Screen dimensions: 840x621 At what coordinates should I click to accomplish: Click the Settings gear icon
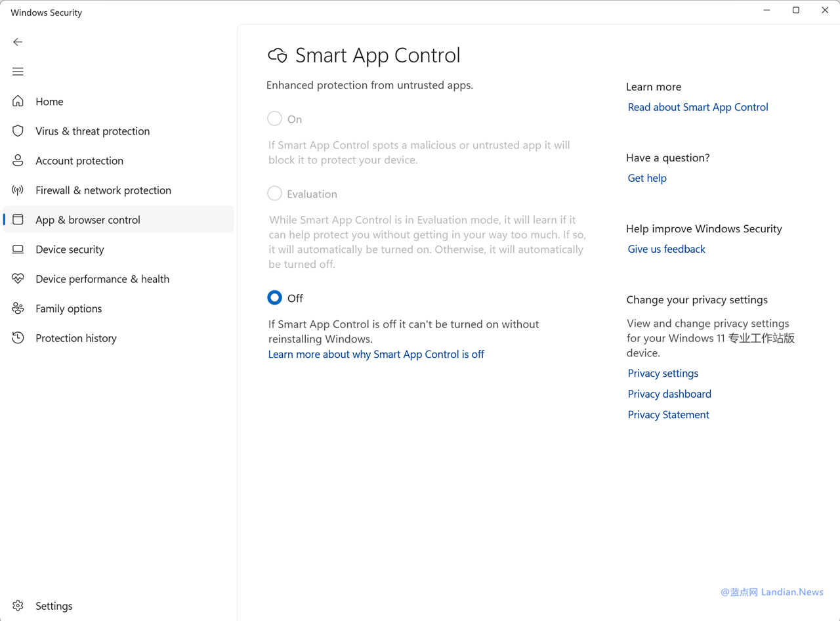(18, 605)
